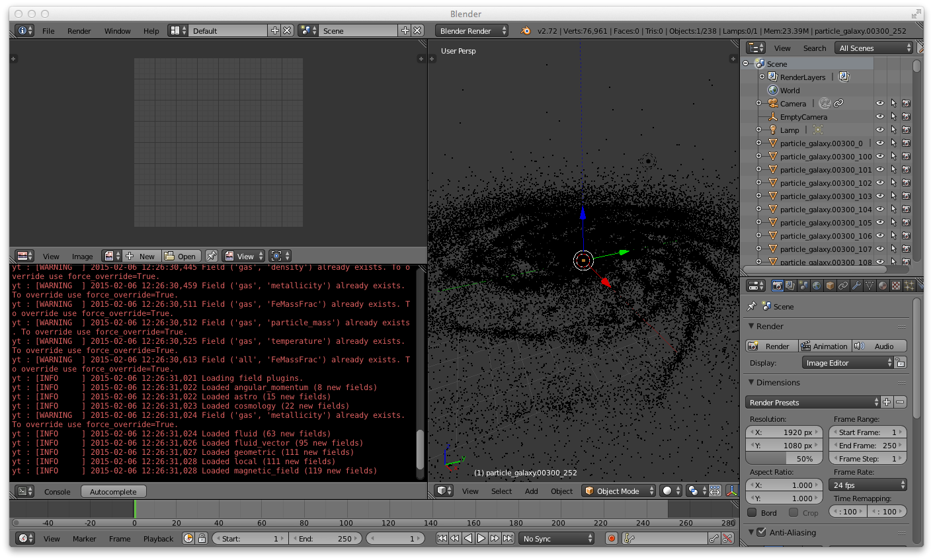Viewport: 933px width, 560px height.
Task: Open the 24 fps frame rate dropdown
Action: tap(868, 485)
